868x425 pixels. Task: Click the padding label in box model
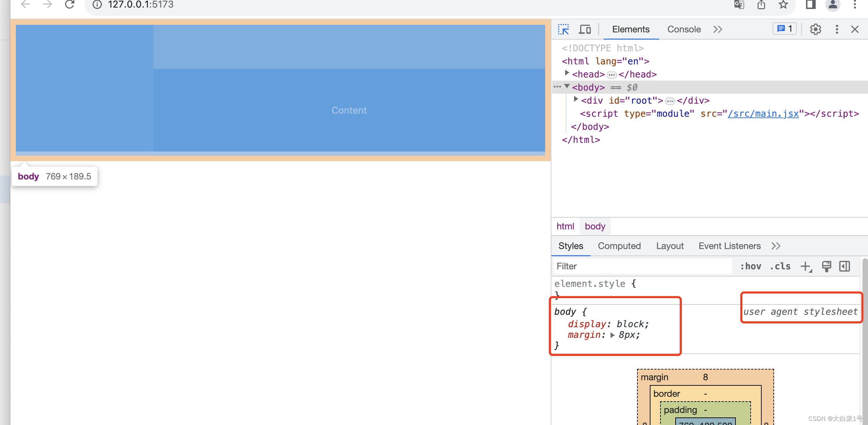pyautogui.click(x=680, y=410)
